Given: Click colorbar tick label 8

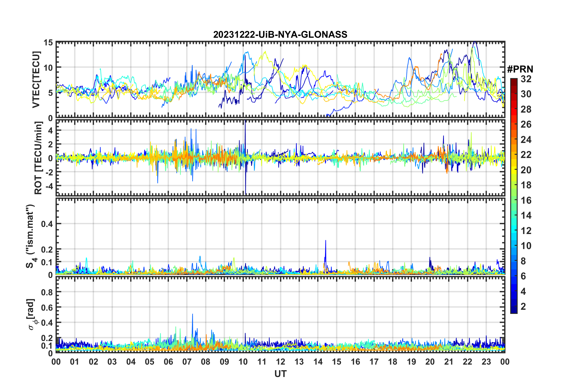Looking at the screenshot, I should 523,261.
